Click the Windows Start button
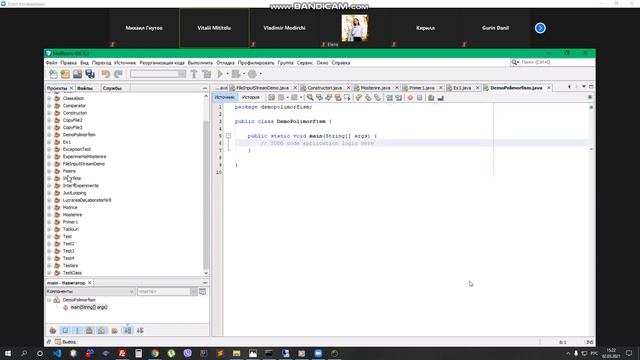 pos(8,353)
